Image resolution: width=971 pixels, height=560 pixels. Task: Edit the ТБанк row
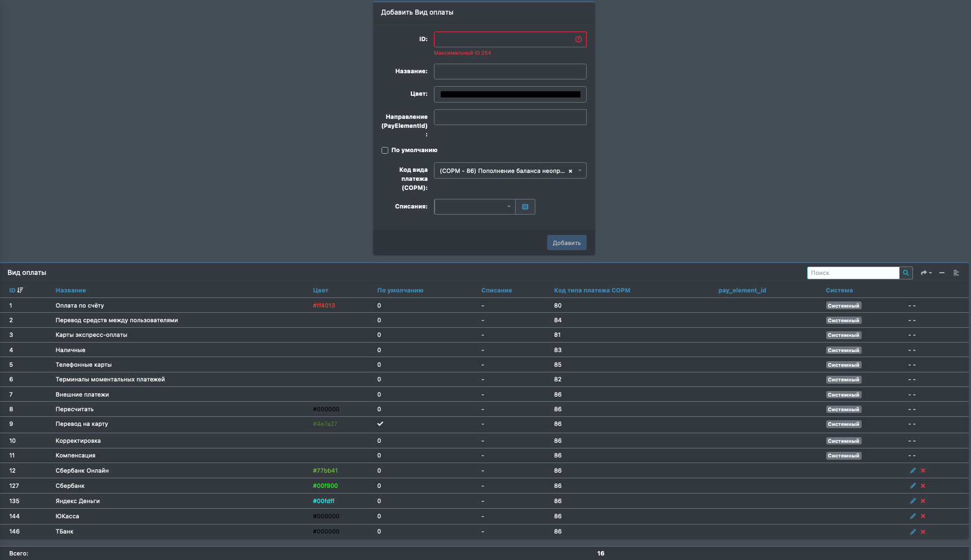tap(913, 532)
